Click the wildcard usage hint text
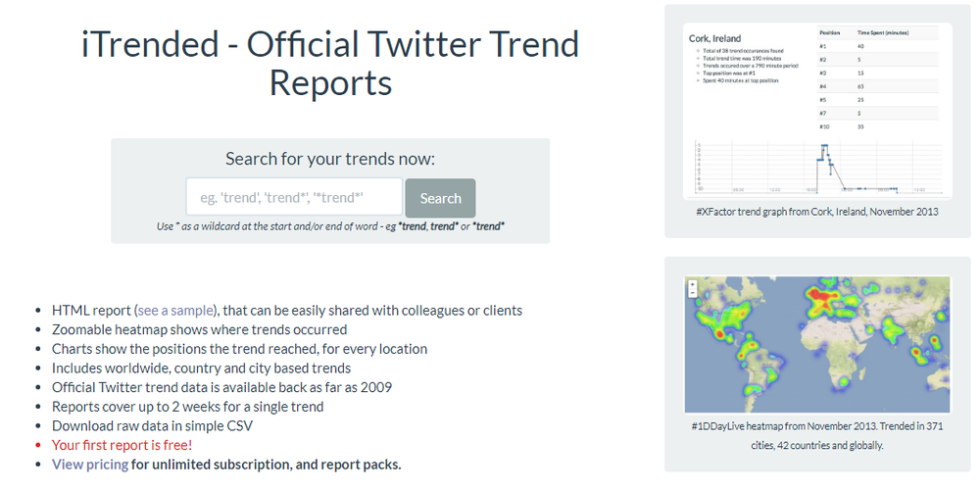Screen dimensions: 980x491 [330, 226]
